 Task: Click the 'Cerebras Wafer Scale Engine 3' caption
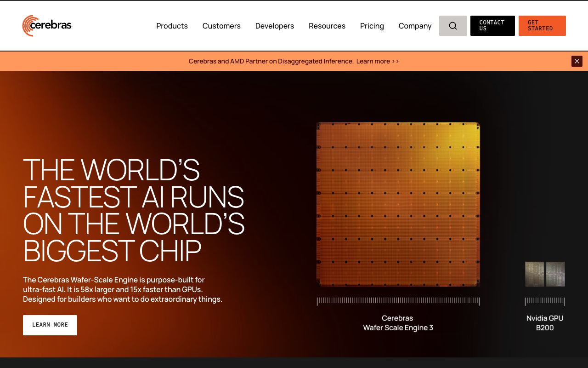(x=398, y=323)
